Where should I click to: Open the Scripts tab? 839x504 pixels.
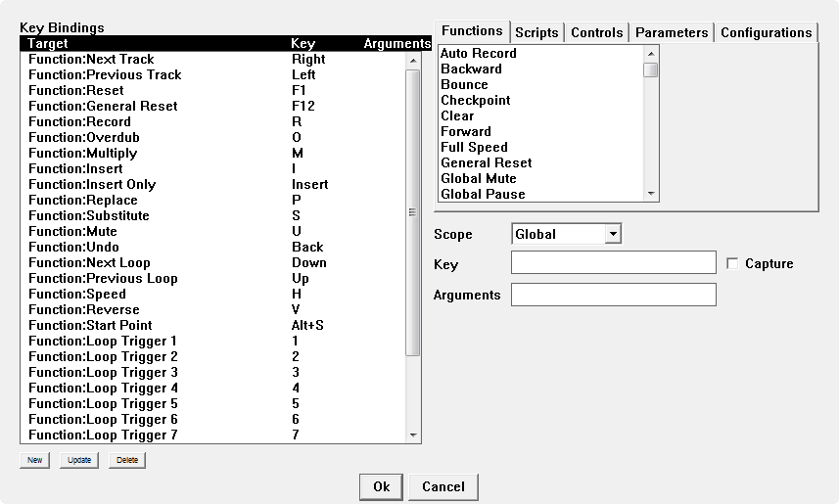click(x=536, y=32)
